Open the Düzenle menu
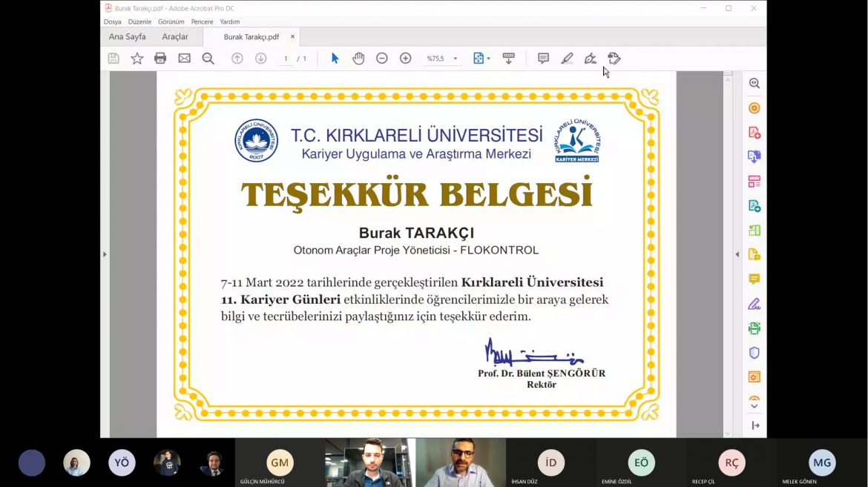The image size is (868, 487). point(139,21)
